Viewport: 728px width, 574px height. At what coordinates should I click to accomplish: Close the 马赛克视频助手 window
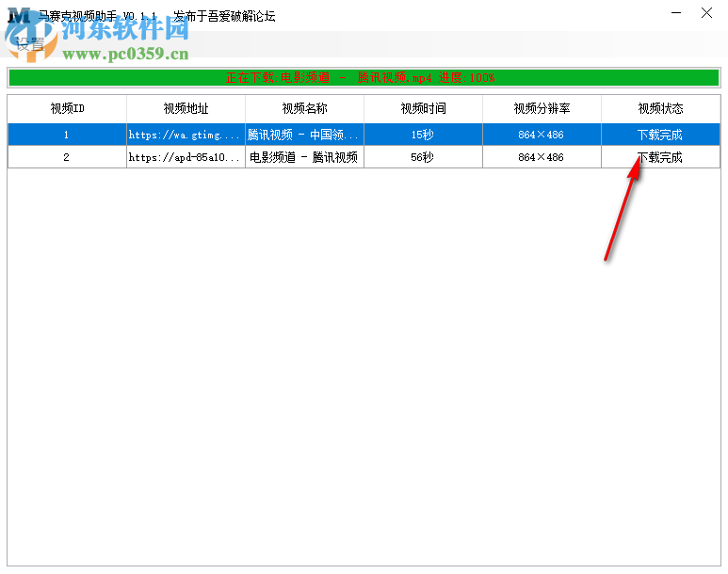click(706, 13)
